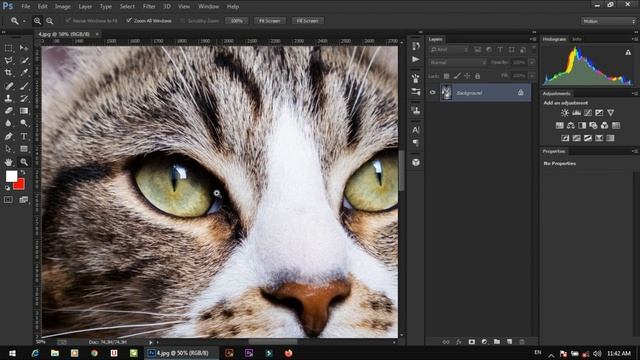
Task: Click the layer mask icon below Layers
Action: click(471, 342)
